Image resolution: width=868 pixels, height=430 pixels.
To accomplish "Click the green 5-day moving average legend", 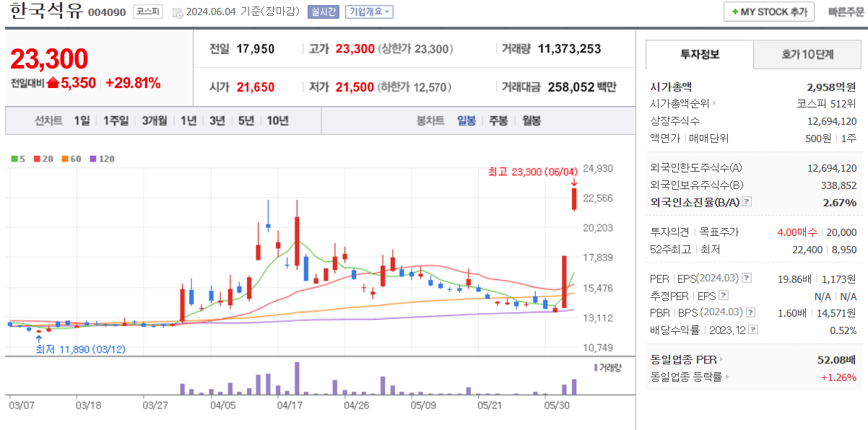I will [x=17, y=159].
